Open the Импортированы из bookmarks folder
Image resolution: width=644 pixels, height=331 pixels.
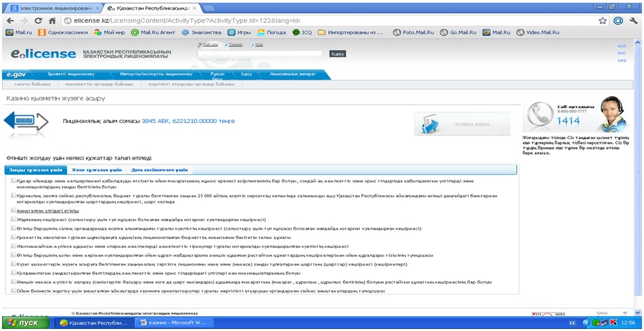coord(350,32)
